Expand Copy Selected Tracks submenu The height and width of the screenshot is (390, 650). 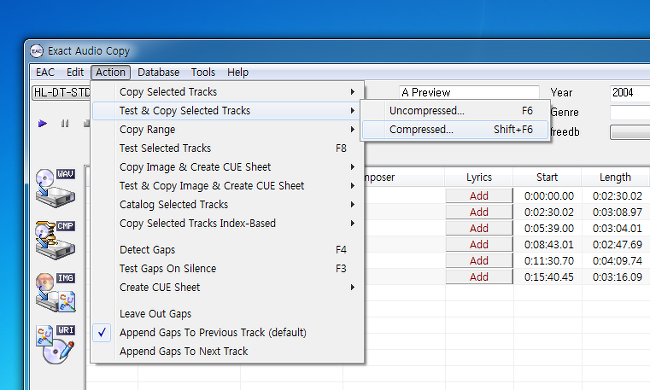tap(228, 92)
